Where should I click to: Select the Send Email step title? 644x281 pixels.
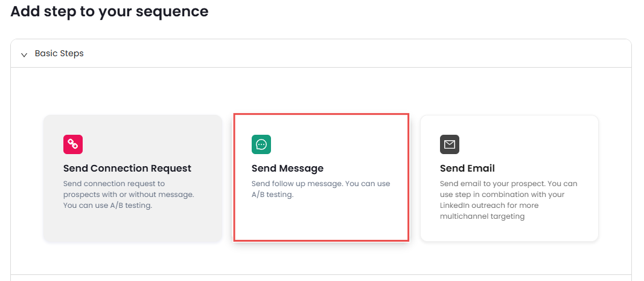point(467,168)
